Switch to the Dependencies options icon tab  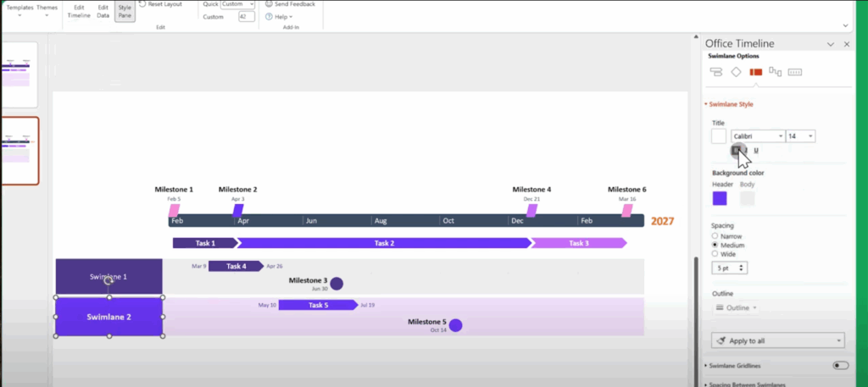click(775, 72)
